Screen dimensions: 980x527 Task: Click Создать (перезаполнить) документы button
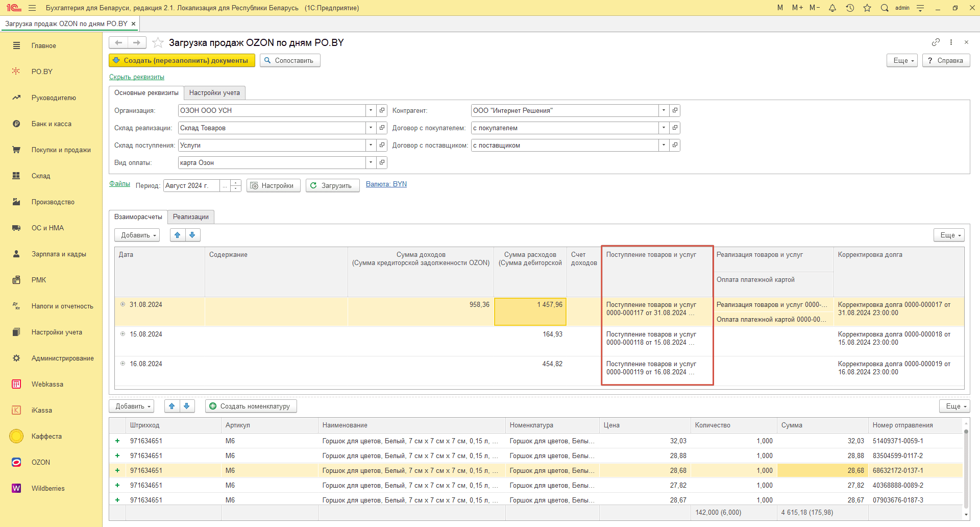(x=182, y=60)
